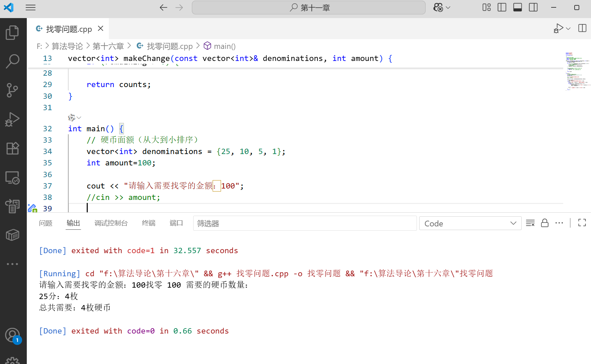Expand the Copilot code lens above main()
The height and width of the screenshot is (364, 591).
(x=74, y=118)
